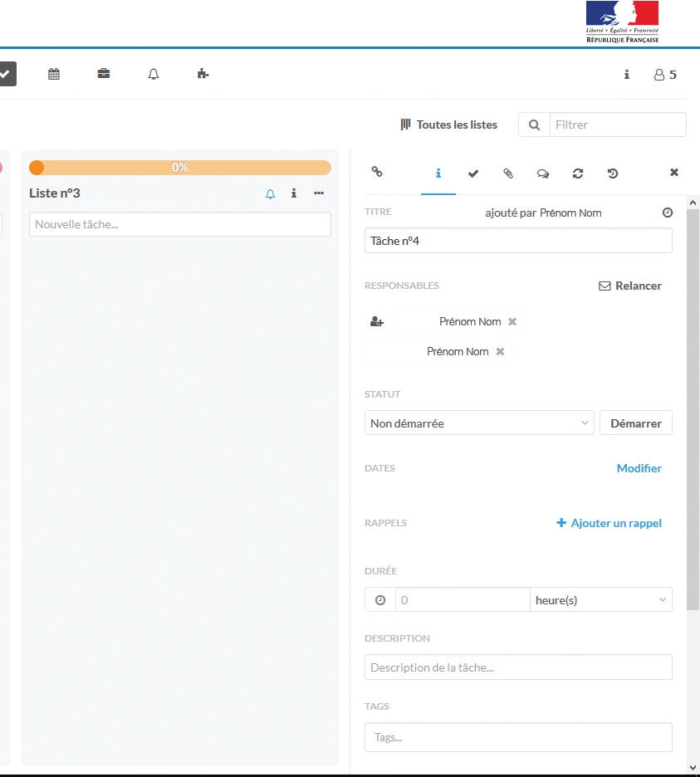Switch to the checklist tab in task panel
The width and height of the screenshot is (700, 777).
[x=473, y=173]
